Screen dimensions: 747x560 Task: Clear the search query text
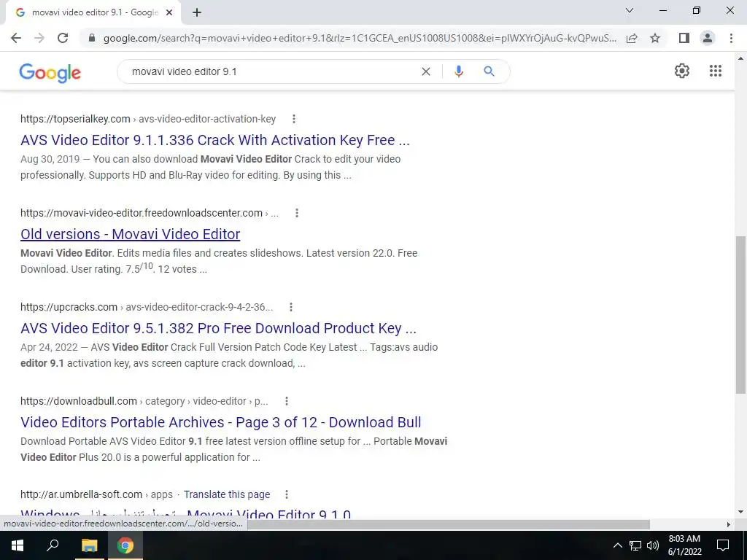(426, 71)
